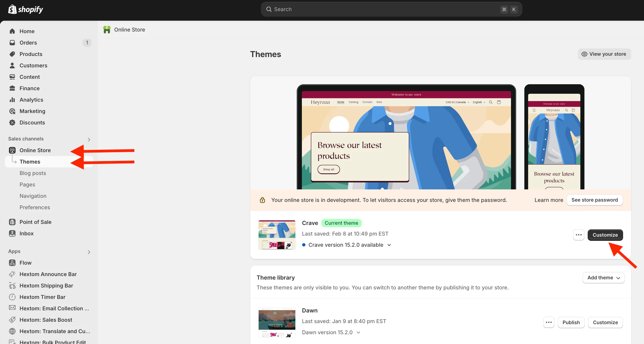The width and height of the screenshot is (644, 344).
Task: Click the Online Store storefront icon
Action: pos(12,150)
